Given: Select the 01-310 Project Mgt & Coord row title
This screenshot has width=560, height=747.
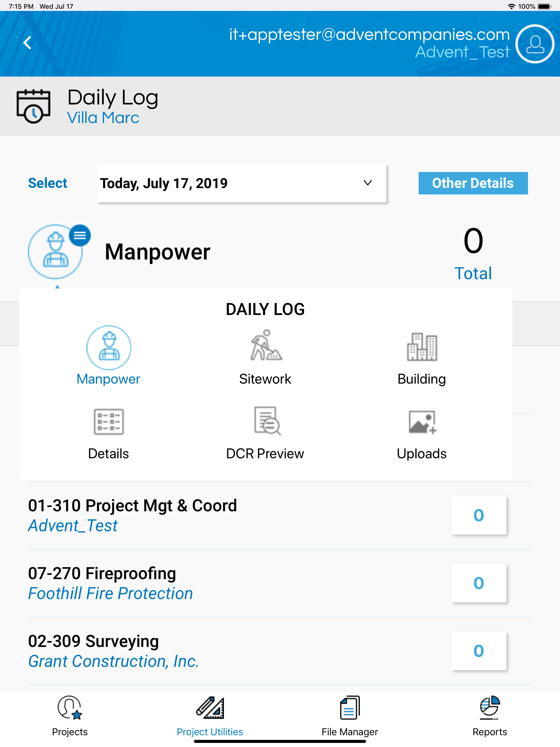Looking at the screenshot, I should (132, 506).
